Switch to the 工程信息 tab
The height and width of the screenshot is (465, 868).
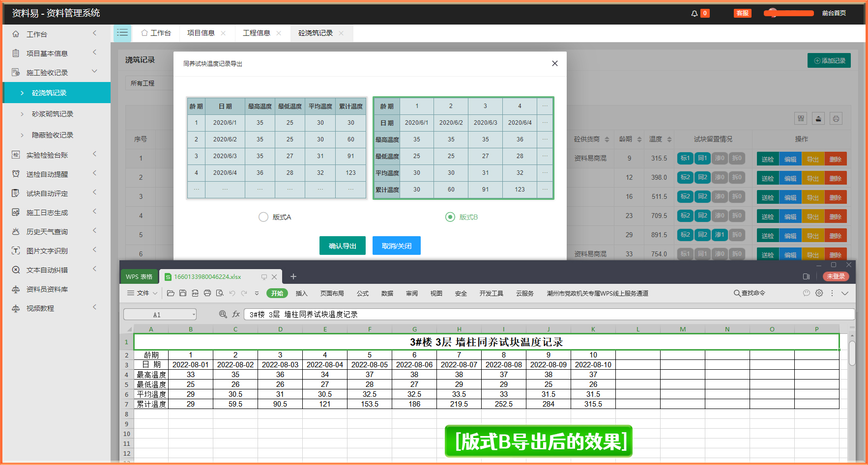[256, 33]
